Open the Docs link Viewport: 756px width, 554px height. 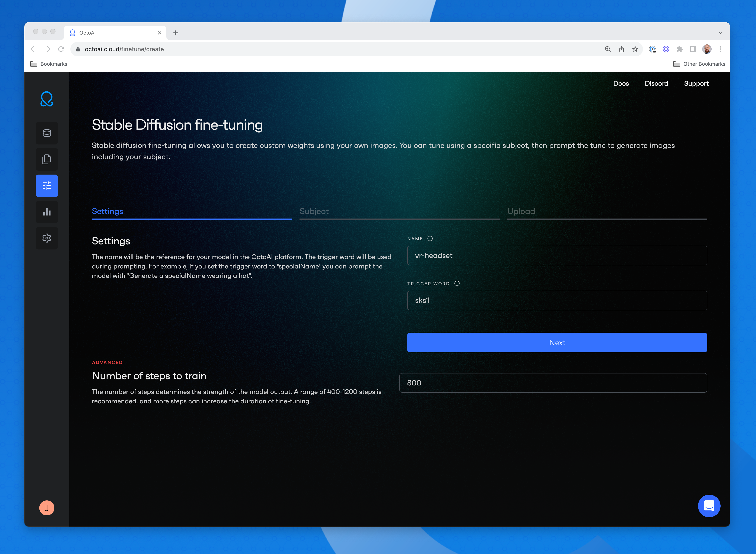click(x=621, y=83)
